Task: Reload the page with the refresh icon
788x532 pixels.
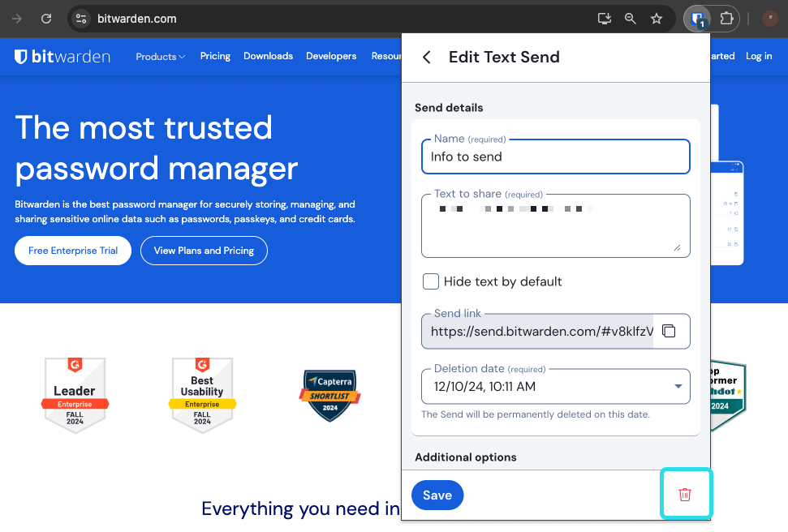Action: tap(46, 19)
